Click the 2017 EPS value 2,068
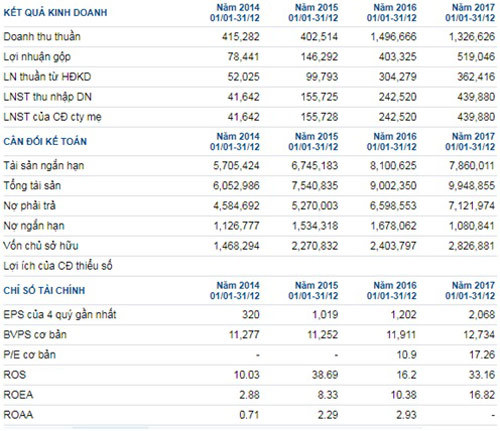 [482, 315]
